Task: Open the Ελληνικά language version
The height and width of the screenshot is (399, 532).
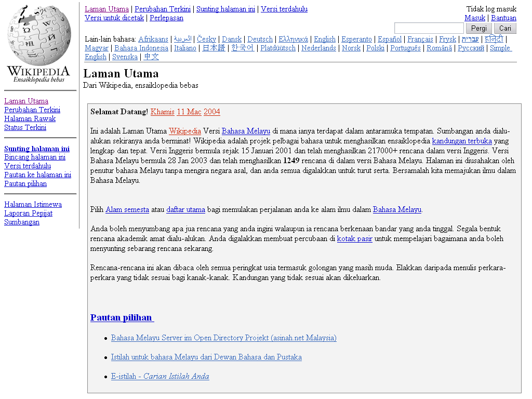Action: pyautogui.click(x=293, y=39)
